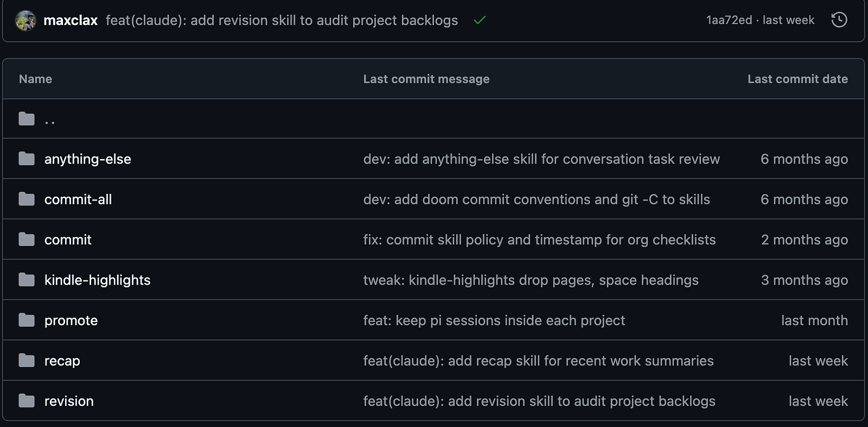Open the recap folder
868x427 pixels.
click(62, 361)
